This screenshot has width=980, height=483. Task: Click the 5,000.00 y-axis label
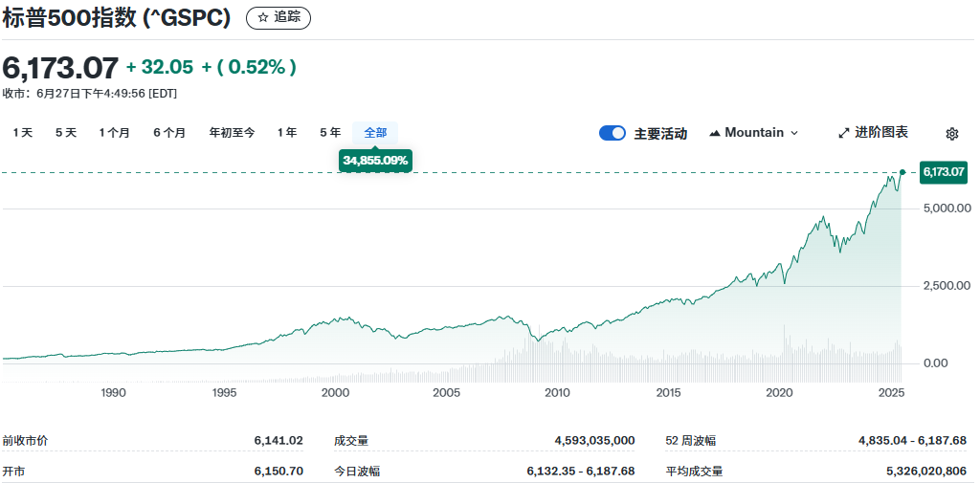[947, 209]
